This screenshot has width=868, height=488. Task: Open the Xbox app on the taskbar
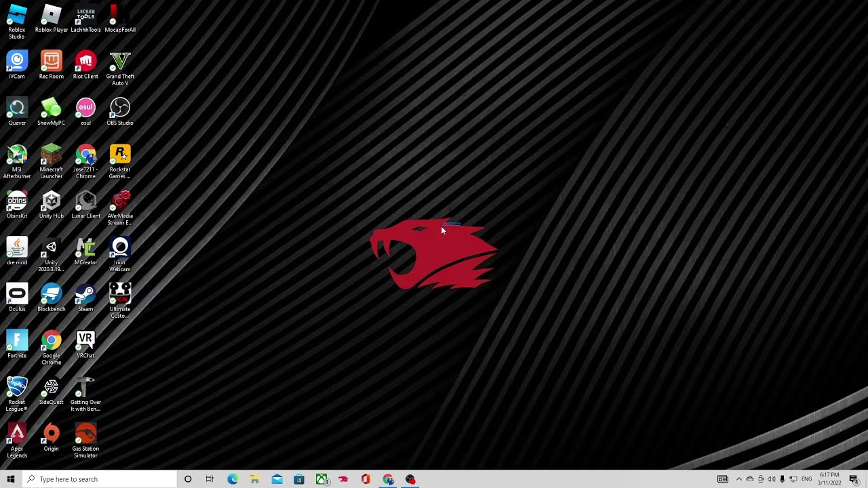point(321,479)
